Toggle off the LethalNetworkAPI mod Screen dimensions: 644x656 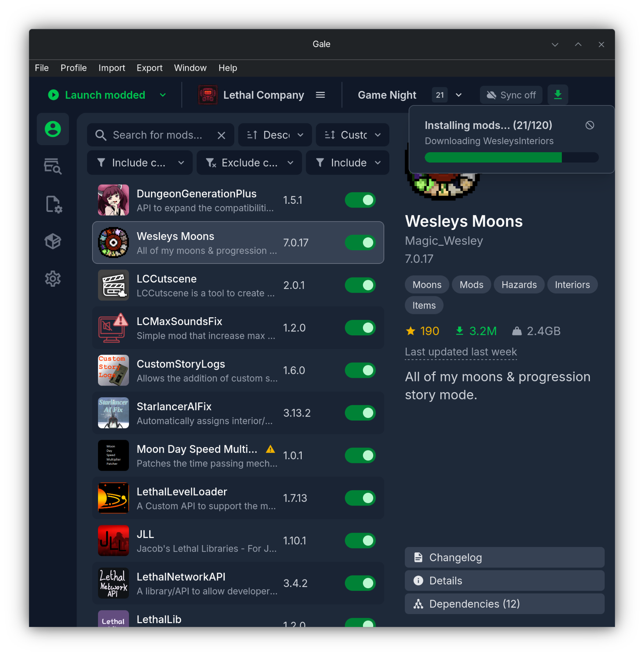[x=360, y=583]
